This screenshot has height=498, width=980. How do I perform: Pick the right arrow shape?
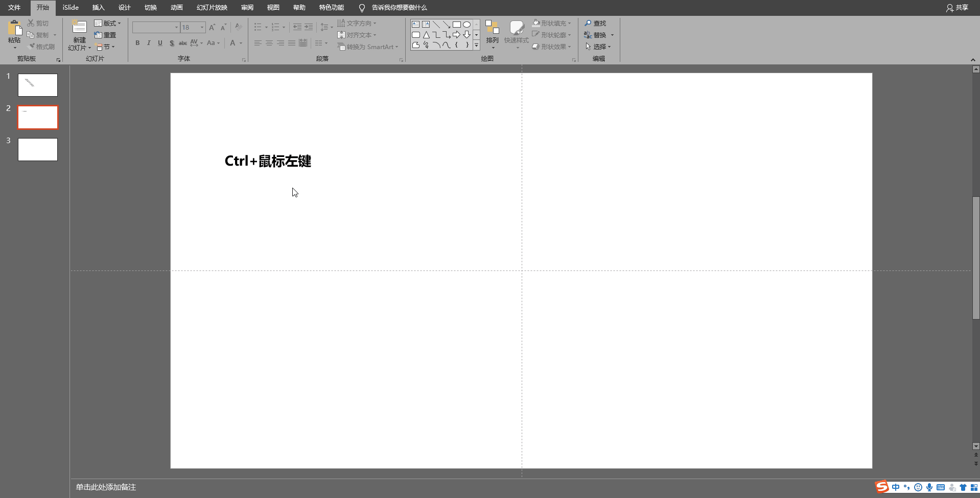(x=456, y=35)
